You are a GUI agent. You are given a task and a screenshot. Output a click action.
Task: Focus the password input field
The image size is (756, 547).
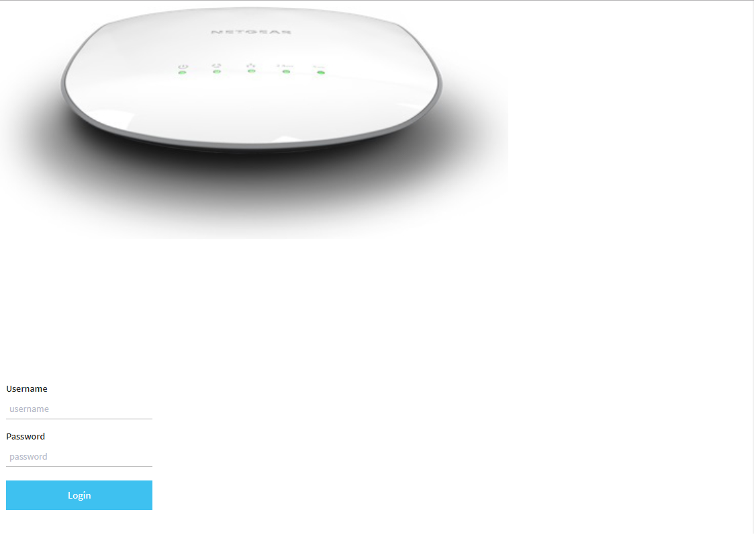pos(79,457)
